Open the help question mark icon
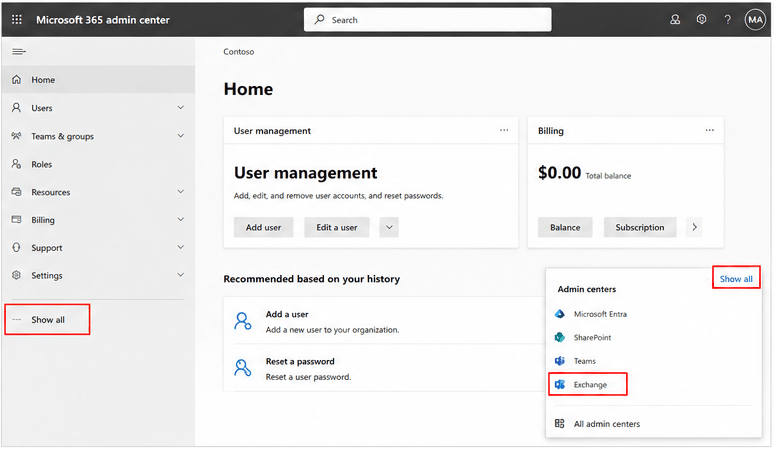The width and height of the screenshot is (774, 449). (x=727, y=19)
